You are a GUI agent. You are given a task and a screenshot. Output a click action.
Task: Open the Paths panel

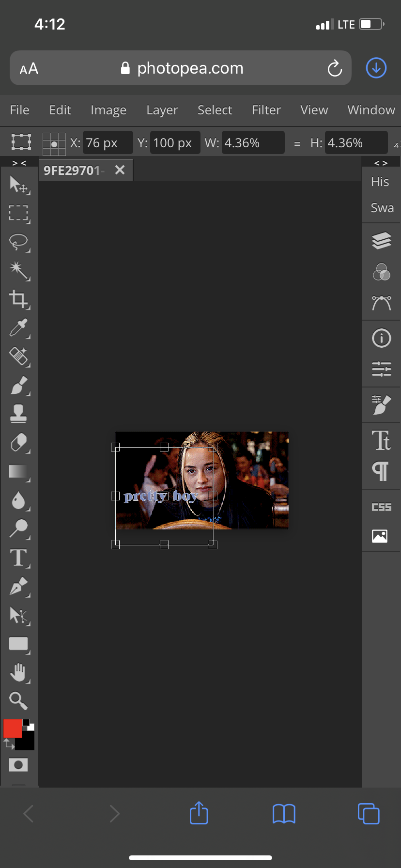click(x=382, y=303)
